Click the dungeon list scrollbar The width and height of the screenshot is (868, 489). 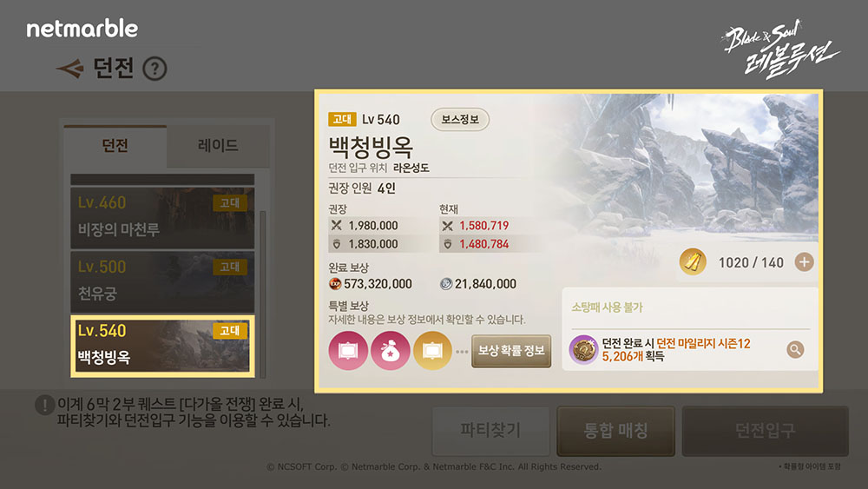262,294
